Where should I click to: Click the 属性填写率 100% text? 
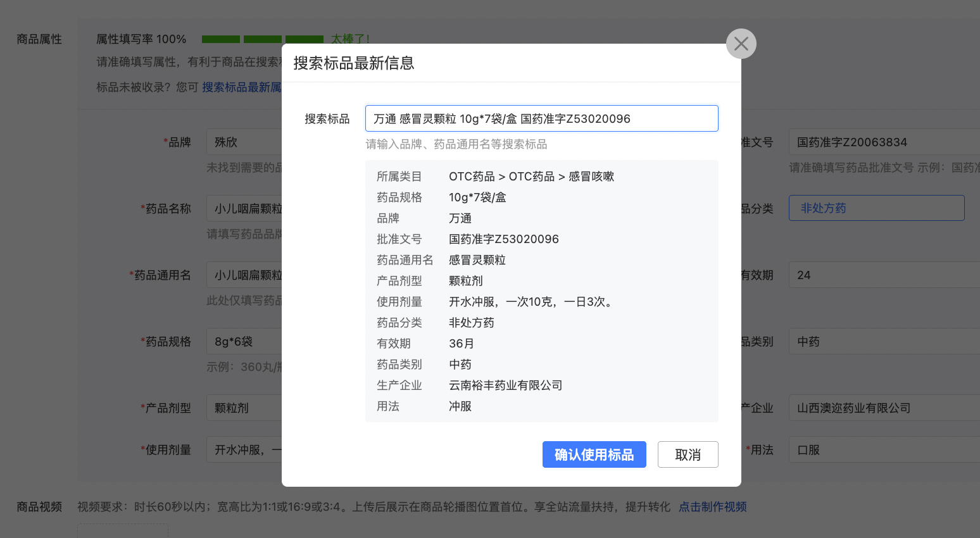pos(141,39)
